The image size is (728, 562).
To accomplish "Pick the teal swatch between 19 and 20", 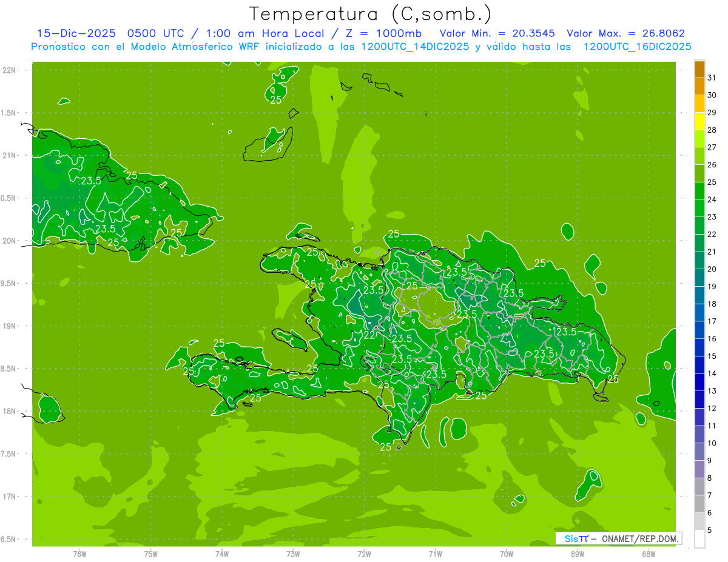I will (x=699, y=278).
